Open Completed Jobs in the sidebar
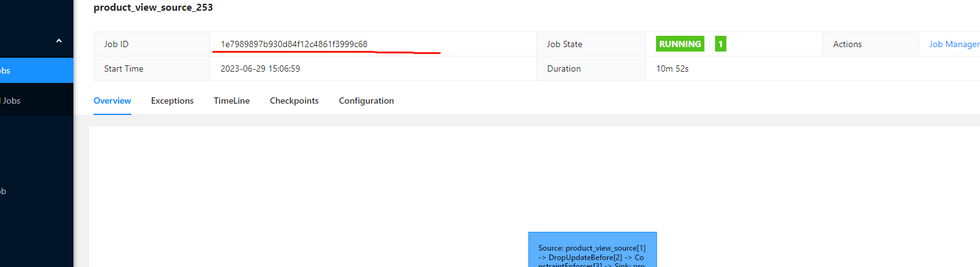This screenshot has height=267, width=980. pos(36,101)
